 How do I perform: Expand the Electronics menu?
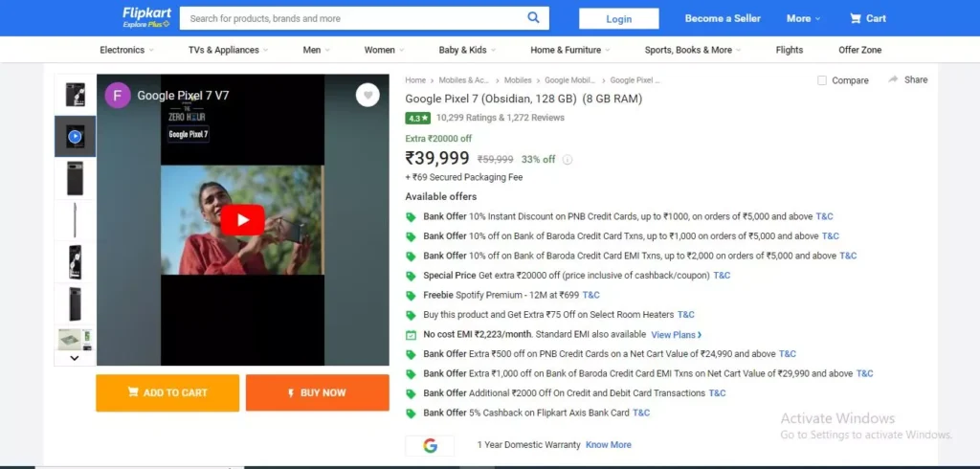coord(127,50)
